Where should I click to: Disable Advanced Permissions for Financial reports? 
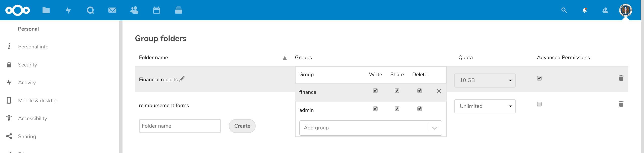[539, 78]
